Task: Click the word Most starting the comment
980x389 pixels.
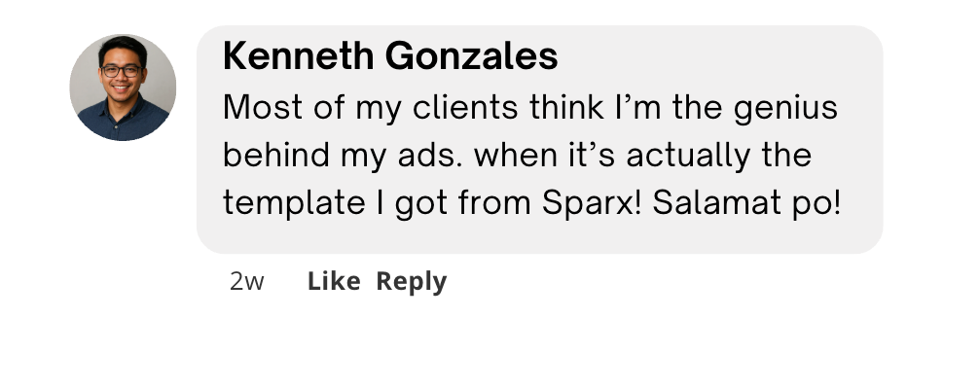Action: pos(263,107)
